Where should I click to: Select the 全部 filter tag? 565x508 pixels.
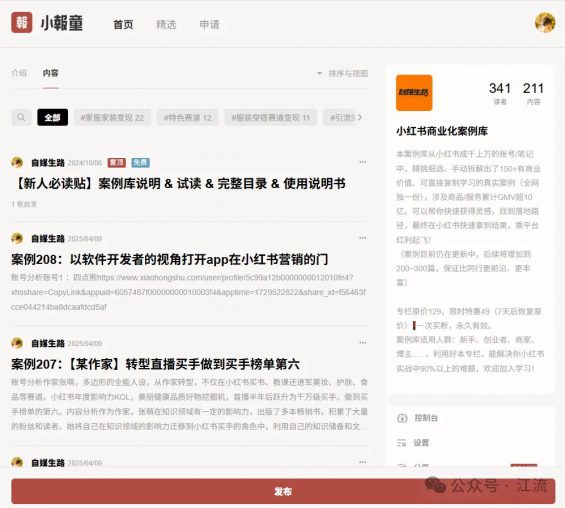click(53, 117)
